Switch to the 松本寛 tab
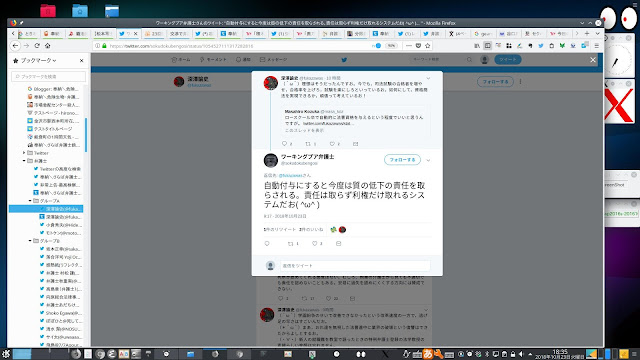 pyautogui.click(x=104, y=33)
